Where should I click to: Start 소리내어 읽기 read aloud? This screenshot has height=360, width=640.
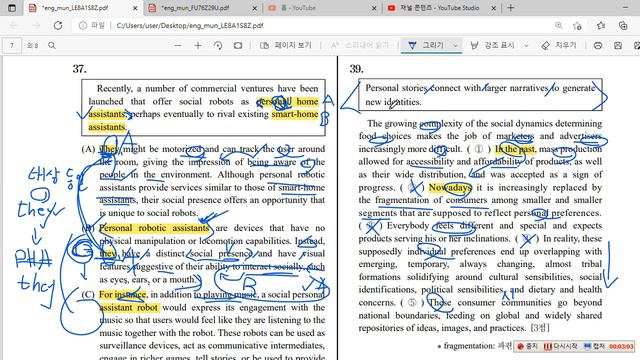pyautogui.click(x=360, y=45)
